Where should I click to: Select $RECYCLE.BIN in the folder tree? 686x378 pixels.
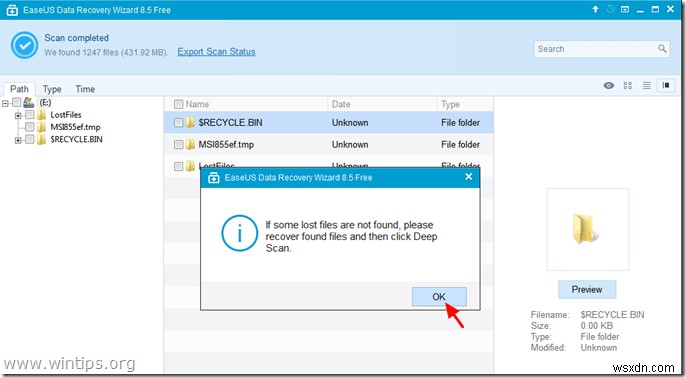pyautogui.click(x=77, y=139)
